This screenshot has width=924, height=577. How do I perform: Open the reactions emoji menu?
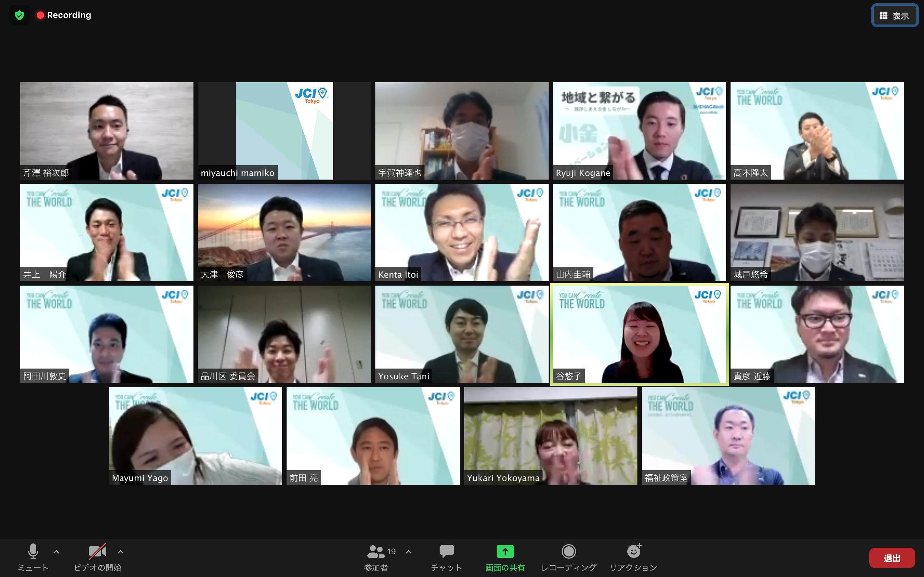(x=633, y=551)
